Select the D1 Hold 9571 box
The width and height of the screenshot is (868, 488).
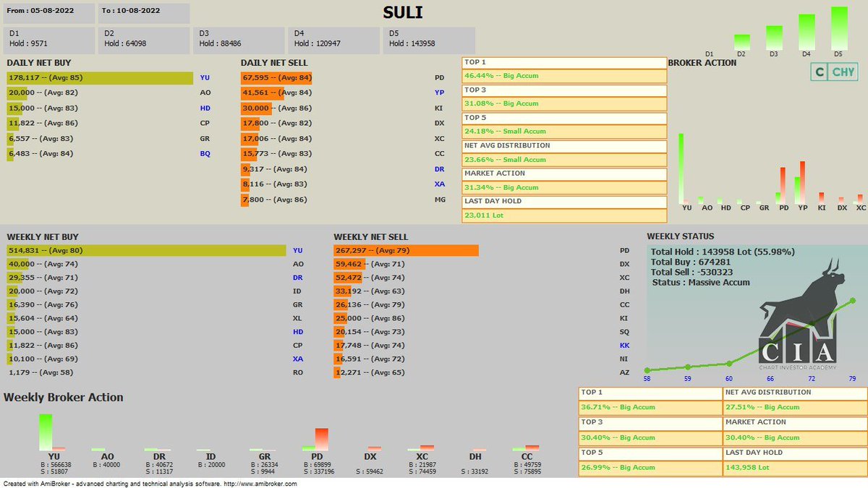(49, 40)
